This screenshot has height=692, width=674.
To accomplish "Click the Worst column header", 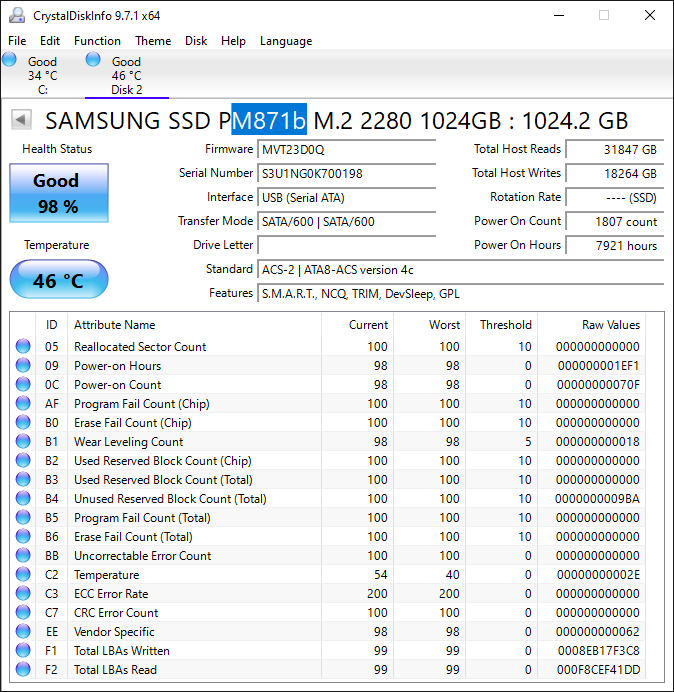I will 429,325.
